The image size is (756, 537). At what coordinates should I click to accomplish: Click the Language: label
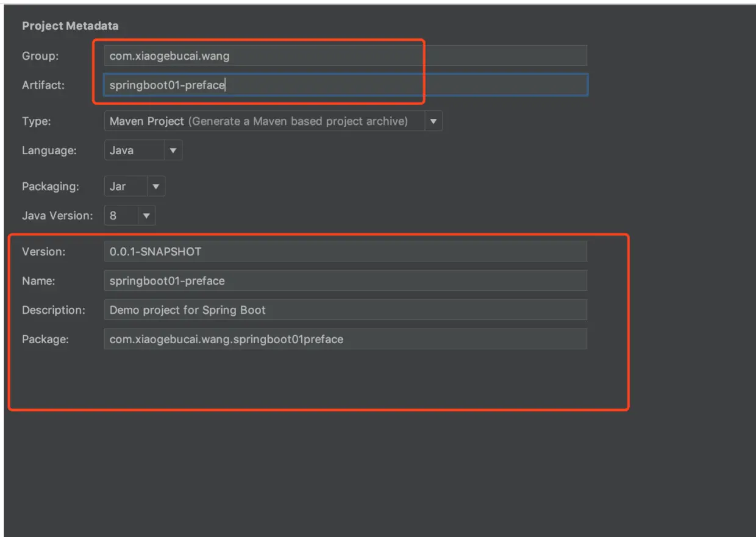[x=49, y=151]
